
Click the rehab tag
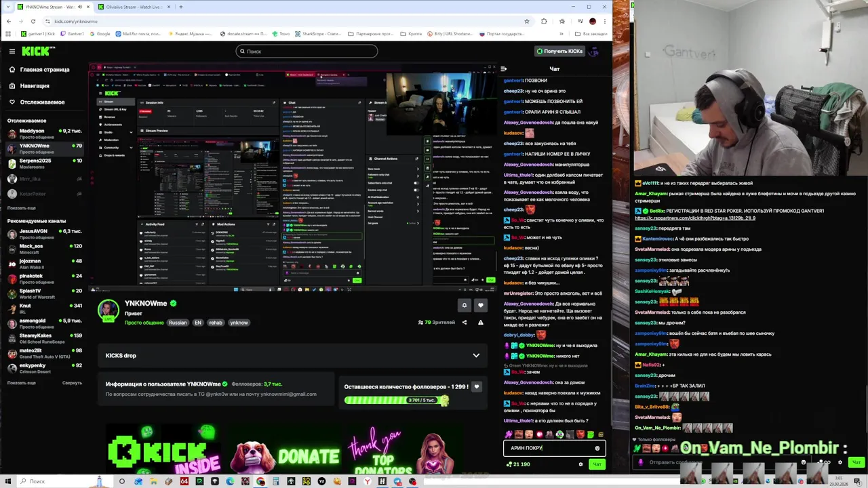[216, 323]
